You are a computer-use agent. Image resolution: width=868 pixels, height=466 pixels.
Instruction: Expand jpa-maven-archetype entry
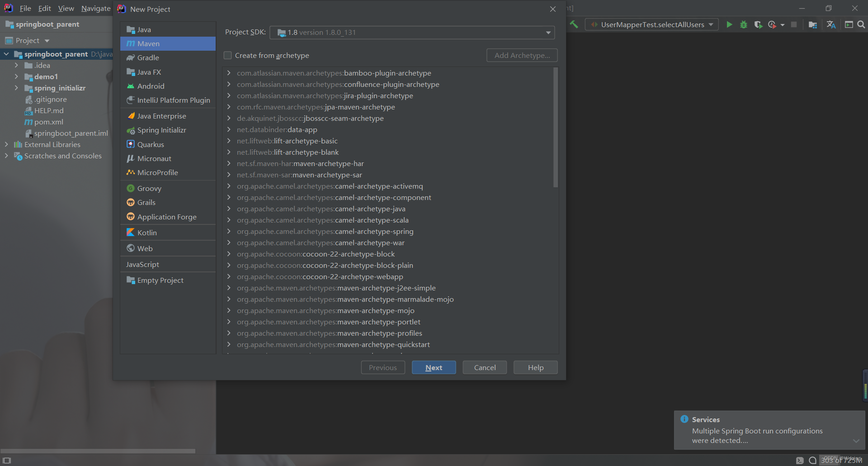(x=229, y=107)
